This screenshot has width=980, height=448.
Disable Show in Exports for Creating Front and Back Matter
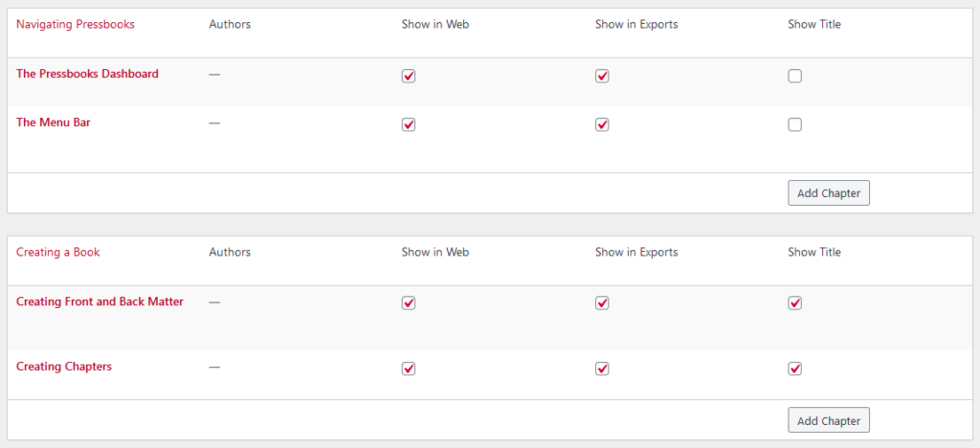[602, 303]
